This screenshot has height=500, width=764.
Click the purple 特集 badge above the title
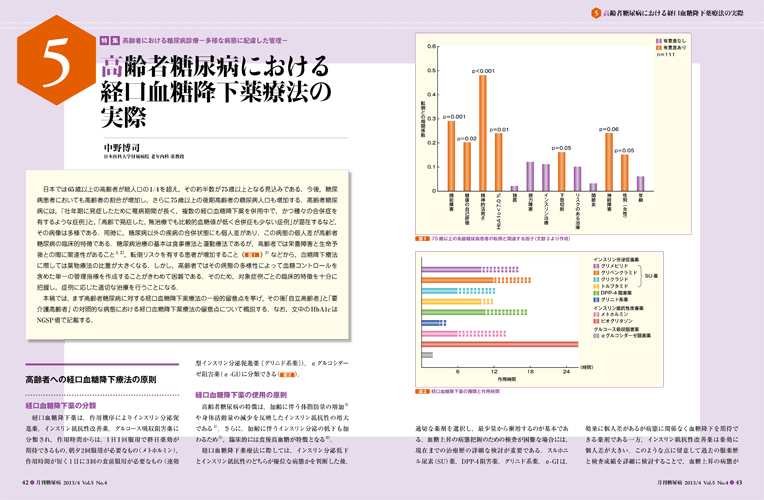pyautogui.click(x=110, y=40)
